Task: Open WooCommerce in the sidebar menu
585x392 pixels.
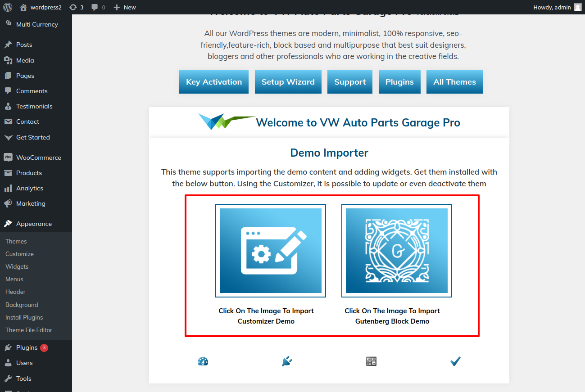Action: tap(38, 158)
